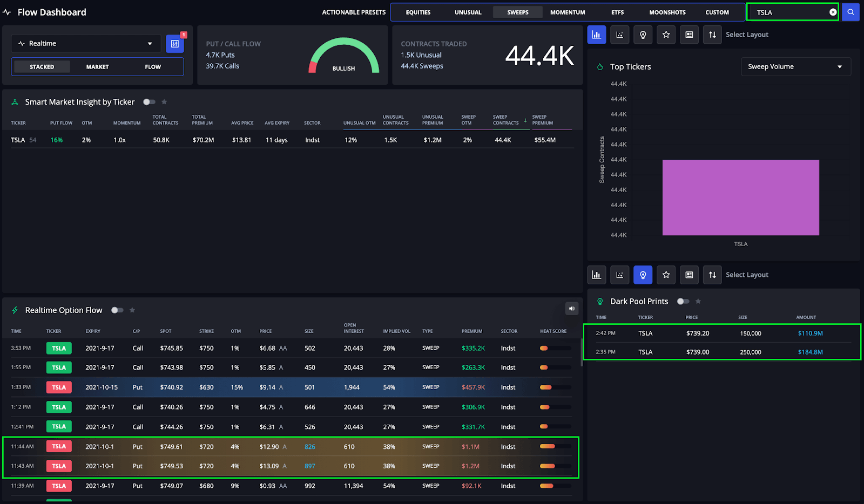Click the Realtime Option Flow scrollbar
Screen dimensions: 864x504
pyautogui.click(x=582, y=353)
